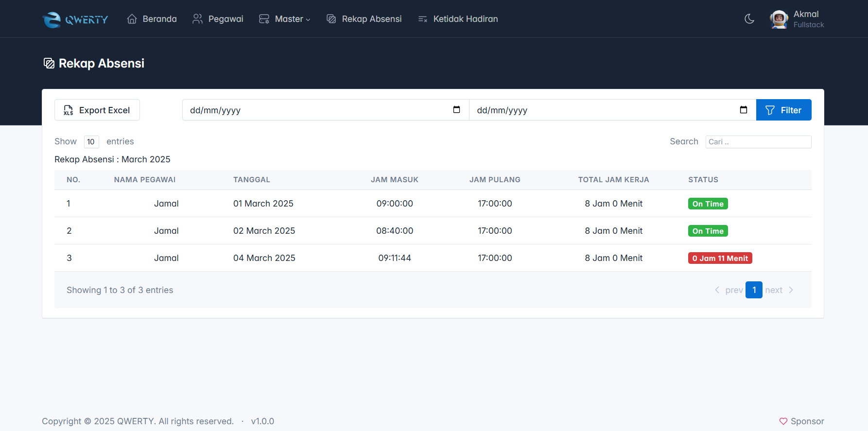
Task: Click the 08:40:00 jam masuk cell
Action: 395,231
